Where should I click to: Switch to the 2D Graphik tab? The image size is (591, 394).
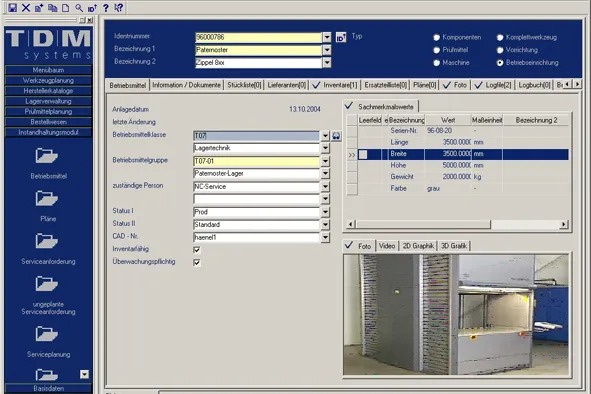(418, 246)
